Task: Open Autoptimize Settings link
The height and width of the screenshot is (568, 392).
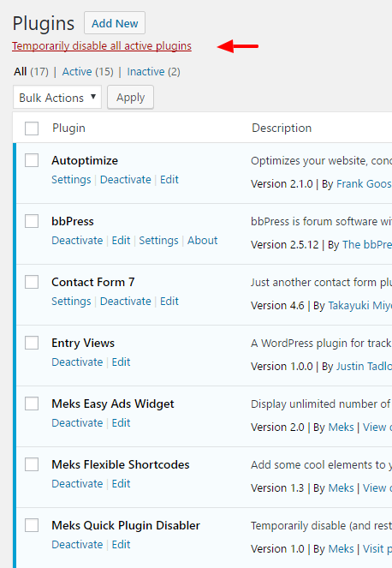Action: 71,180
